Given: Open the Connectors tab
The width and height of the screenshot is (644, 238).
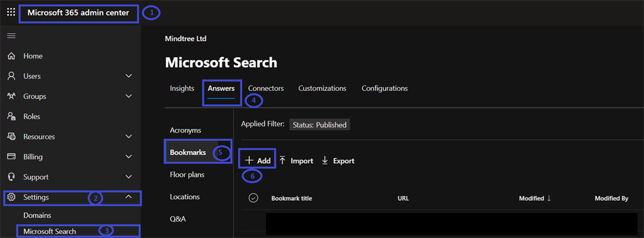Looking at the screenshot, I should (266, 89).
